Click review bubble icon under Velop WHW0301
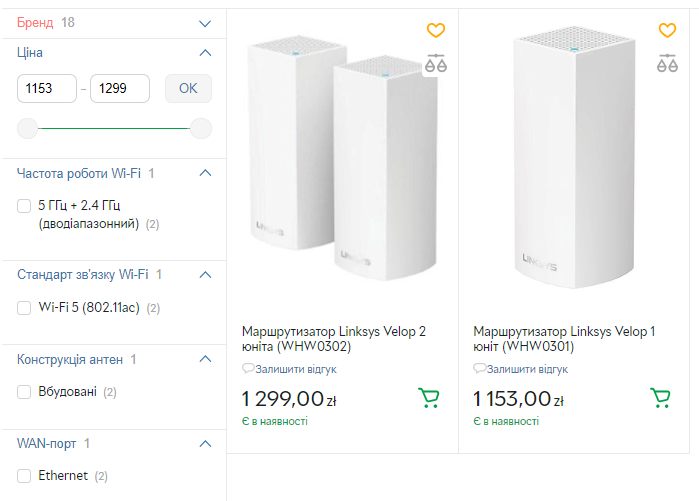This screenshot has width=699, height=501. click(x=479, y=369)
